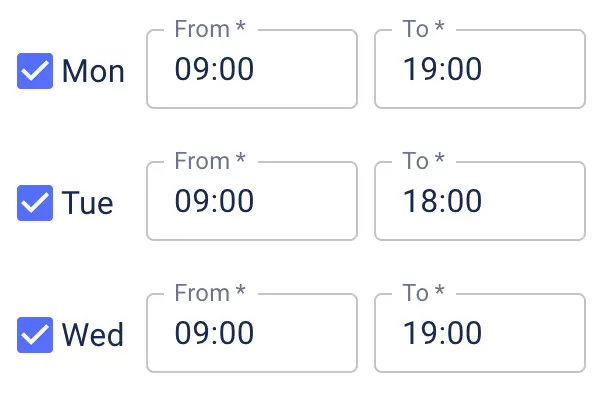Viewport: 600px width, 400px height.
Task: Edit Tuesday's To time field showing 18:00
Action: (x=479, y=202)
